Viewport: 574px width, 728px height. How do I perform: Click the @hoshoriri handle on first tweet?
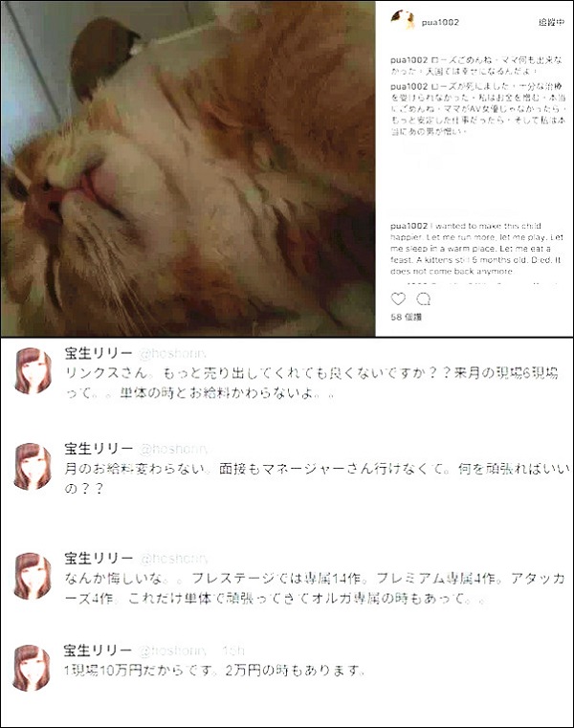coord(172,354)
